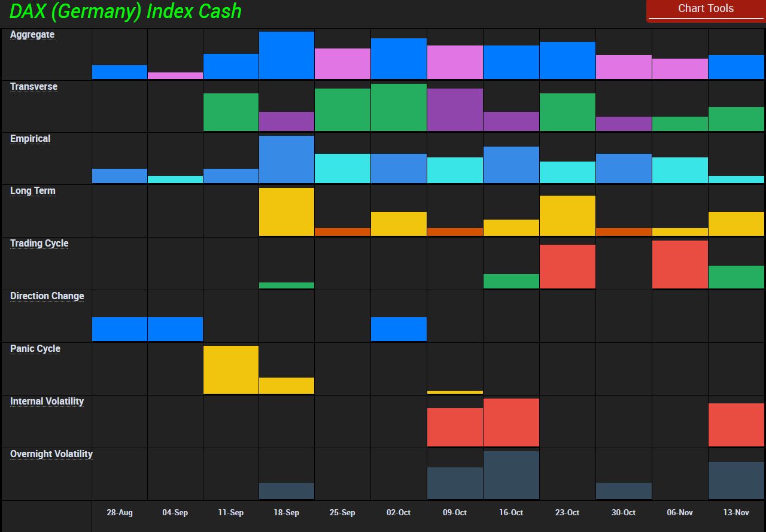Viewport: 766px width, 532px height.
Task: Click the Trading Cycle green bar for 16-Oct
Action: click(x=511, y=281)
